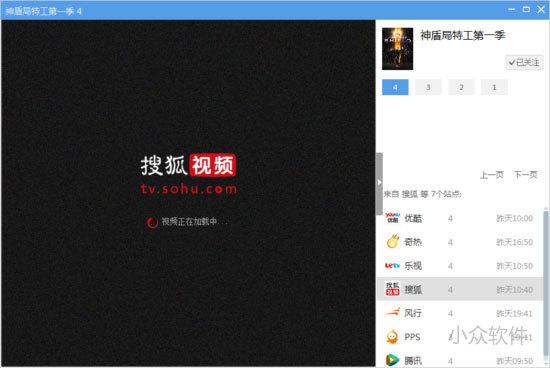Choose the 风行 source name
This screenshot has width=550, height=368.
coord(413,313)
